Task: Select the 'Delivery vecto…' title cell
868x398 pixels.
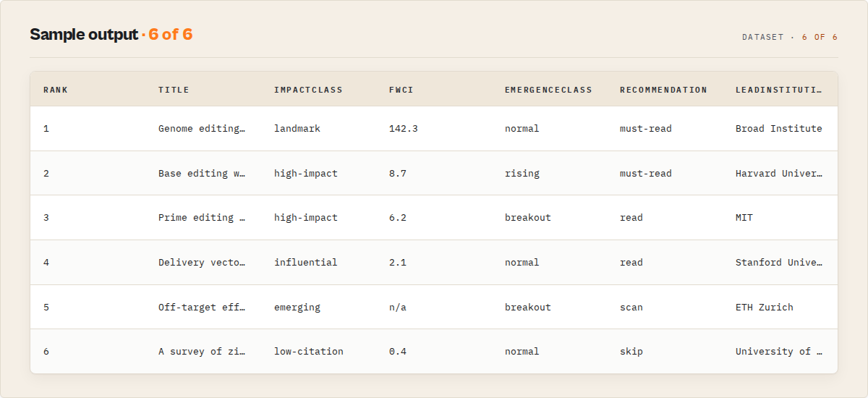Action: point(202,263)
